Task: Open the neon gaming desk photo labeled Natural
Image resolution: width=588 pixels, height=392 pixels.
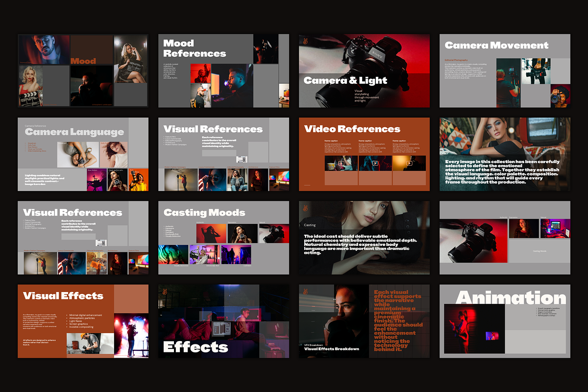Action: [x=555, y=228]
